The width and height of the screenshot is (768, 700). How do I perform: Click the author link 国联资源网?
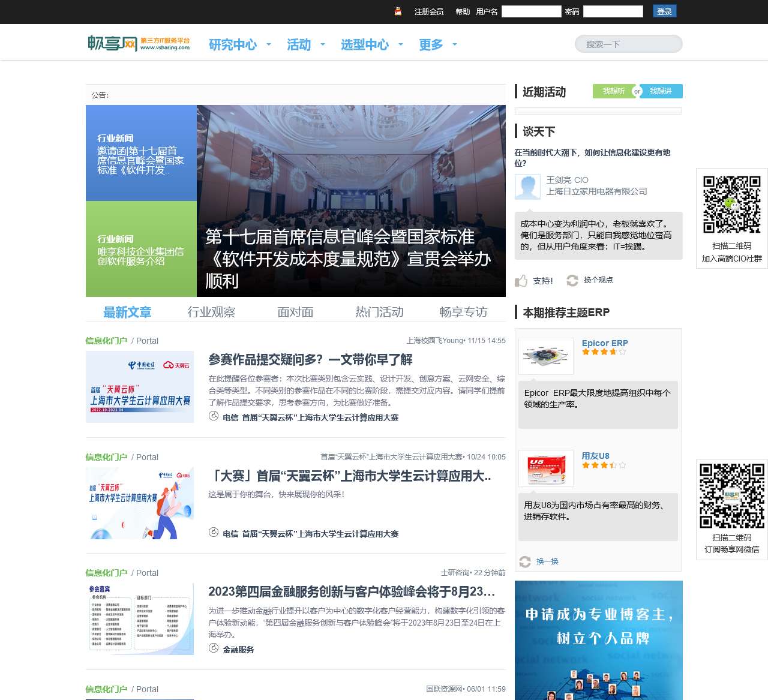[x=445, y=689]
